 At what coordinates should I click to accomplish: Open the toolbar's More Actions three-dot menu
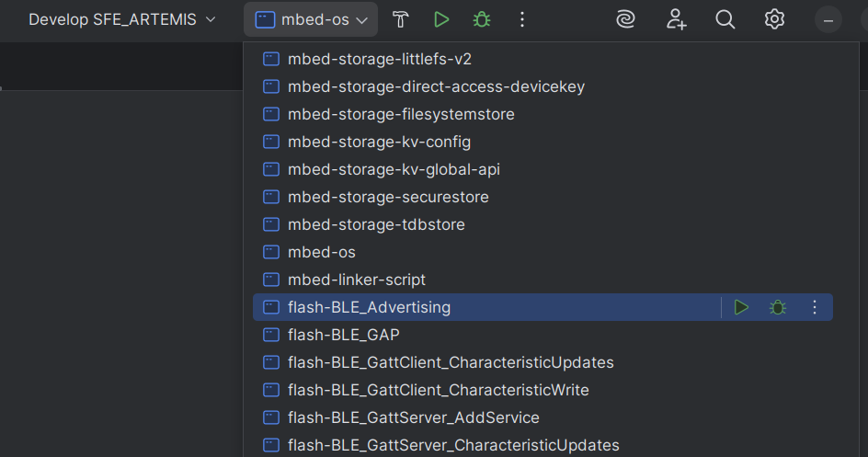[x=522, y=20]
